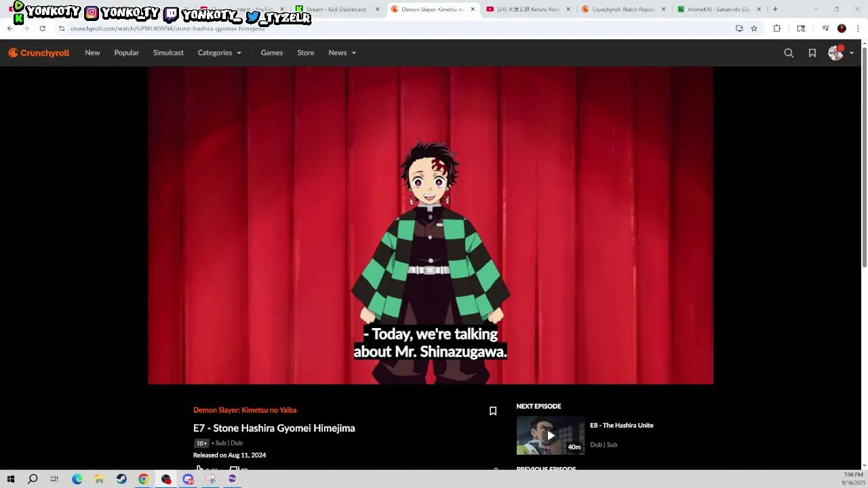Open the Crunchyroll home logo
This screenshot has width=868, height=488.
tap(39, 53)
